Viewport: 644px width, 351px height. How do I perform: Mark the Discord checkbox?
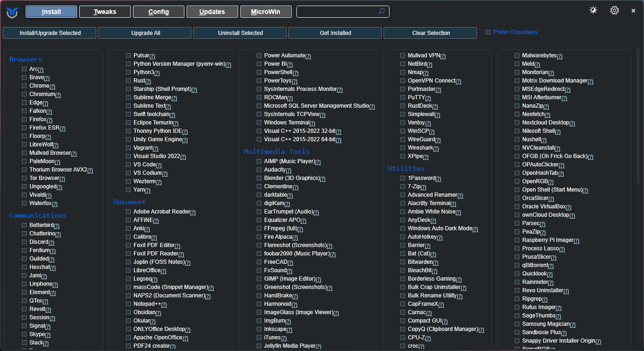[x=24, y=242]
